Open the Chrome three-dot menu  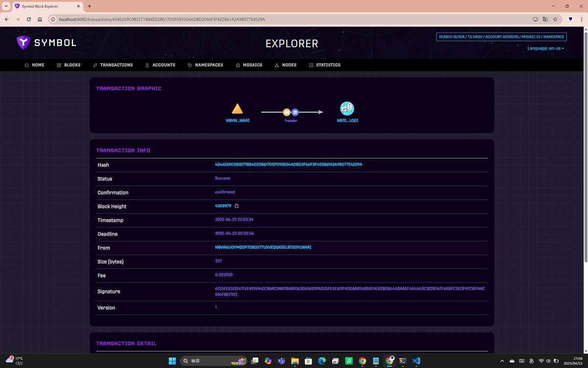pyautogui.click(x=581, y=19)
